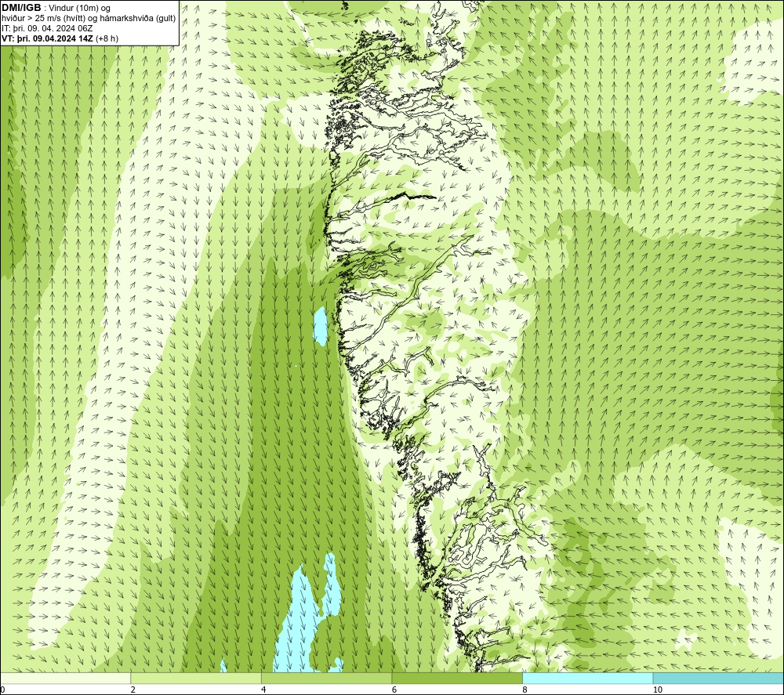Click the 2–4 light green legend swatch
The image size is (784, 695).
click(196, 678)
